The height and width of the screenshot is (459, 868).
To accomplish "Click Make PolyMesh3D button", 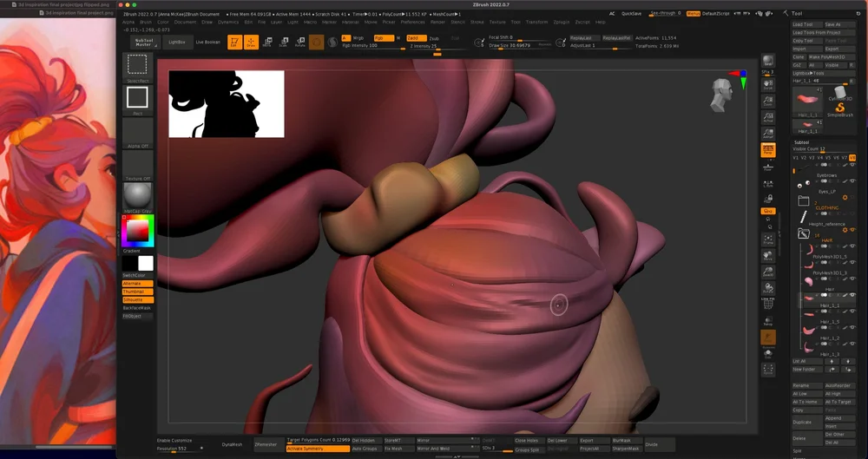I will pos(832,57).
